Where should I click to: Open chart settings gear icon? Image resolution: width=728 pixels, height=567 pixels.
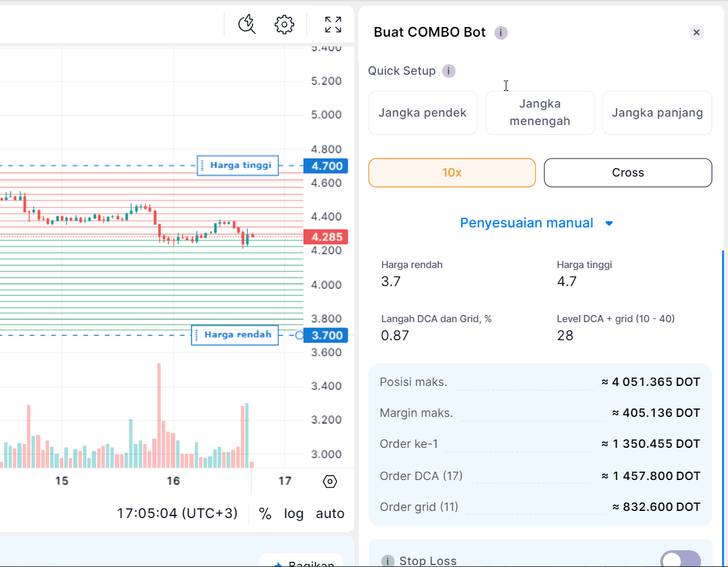[x=284, y=24]
